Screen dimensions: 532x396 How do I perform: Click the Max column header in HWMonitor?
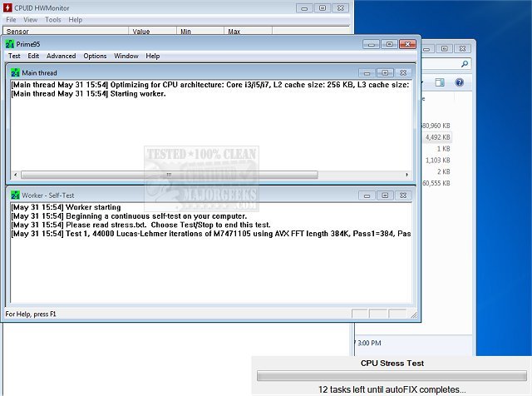(248, 32)
